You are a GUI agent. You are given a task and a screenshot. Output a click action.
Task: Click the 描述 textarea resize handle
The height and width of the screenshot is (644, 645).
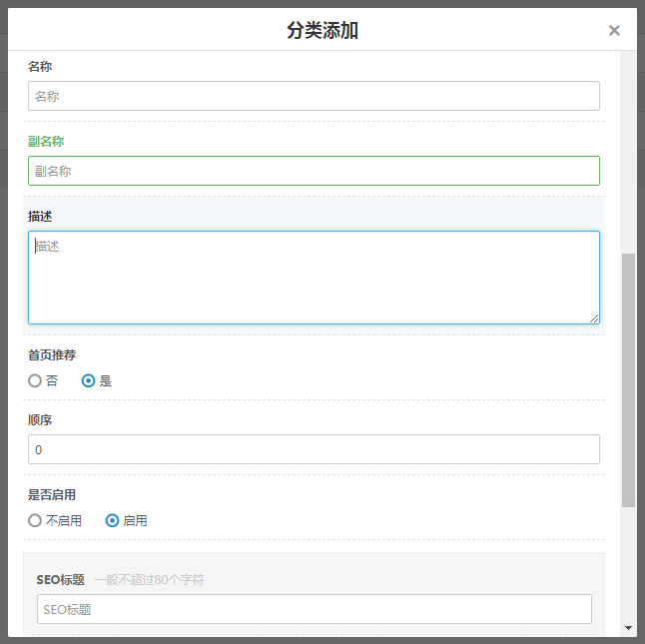point(594,319)
